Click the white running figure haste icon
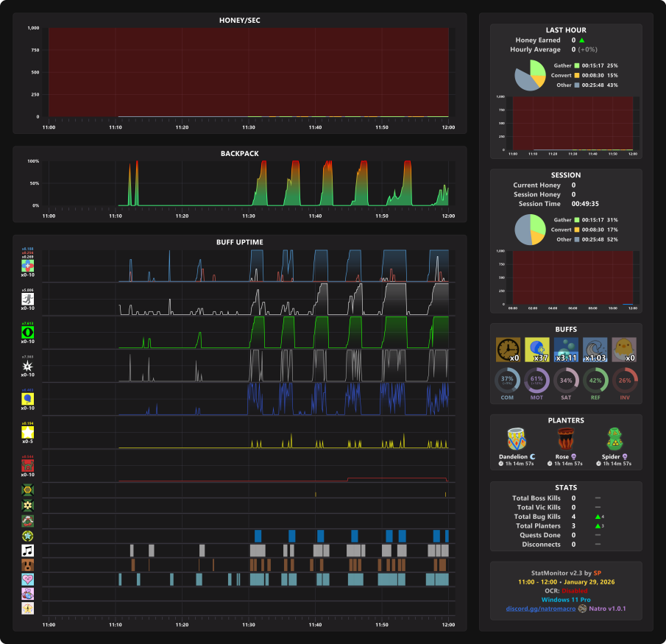This screenshot has height=644, width=666. 28,299
